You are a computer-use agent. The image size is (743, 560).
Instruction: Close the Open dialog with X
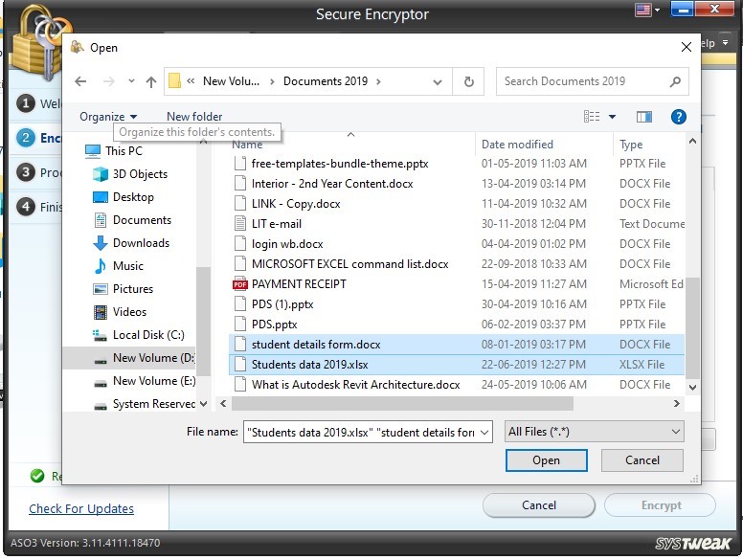coord(686,47)
